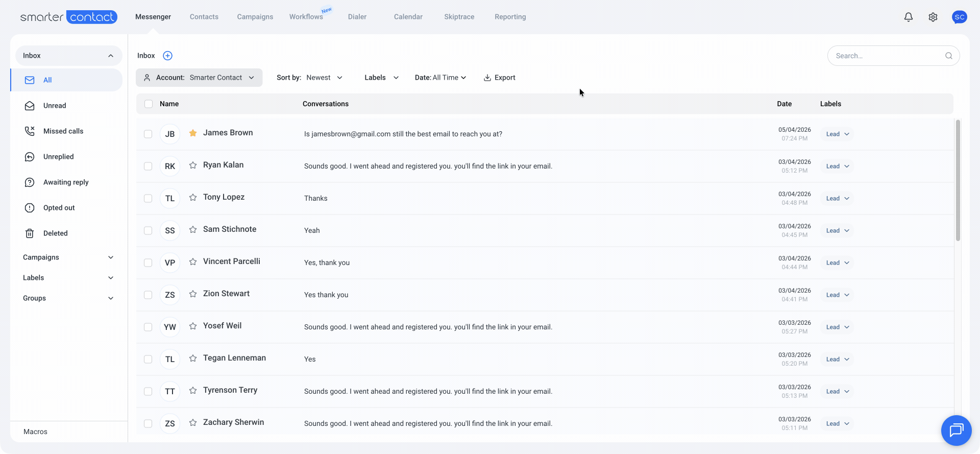The height and width of the screenshot is (454, 980).
Task: Star Zachary Sherwin conversation
Action: (x=193, y=423)
